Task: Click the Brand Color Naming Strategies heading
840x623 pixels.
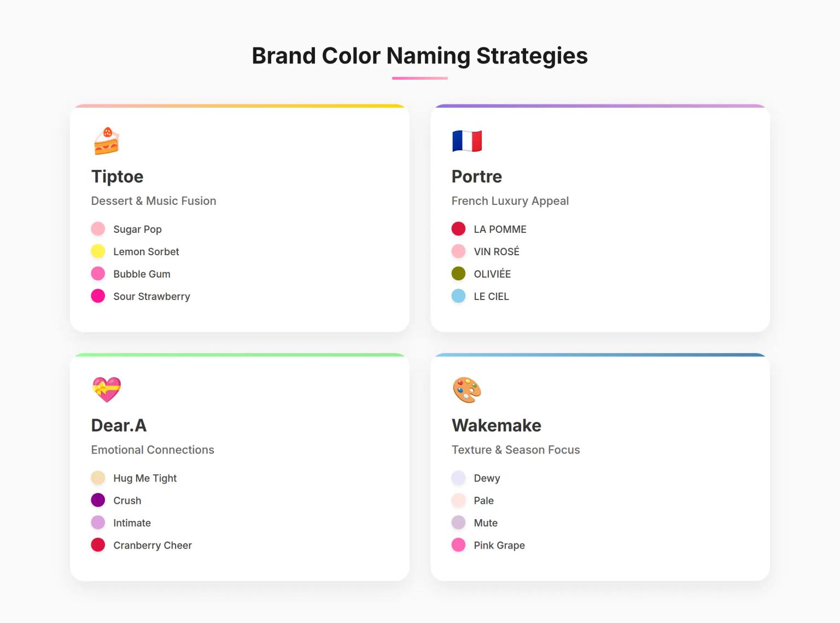Action: [419, 56]
